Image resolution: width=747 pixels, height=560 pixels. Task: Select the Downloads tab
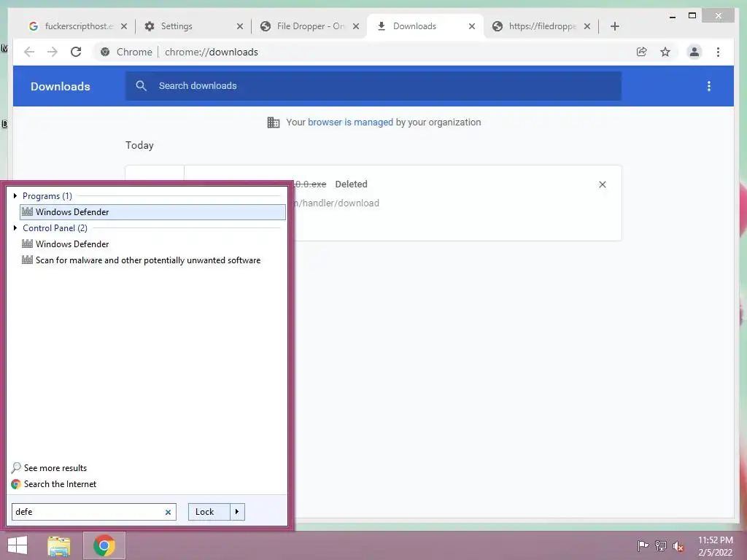[x=425, y=26]
